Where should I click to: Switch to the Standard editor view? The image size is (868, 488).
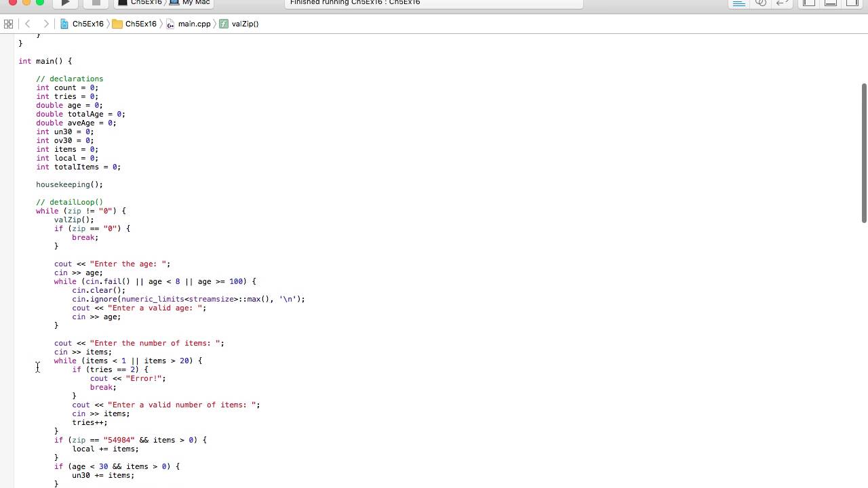pos(739,3)
